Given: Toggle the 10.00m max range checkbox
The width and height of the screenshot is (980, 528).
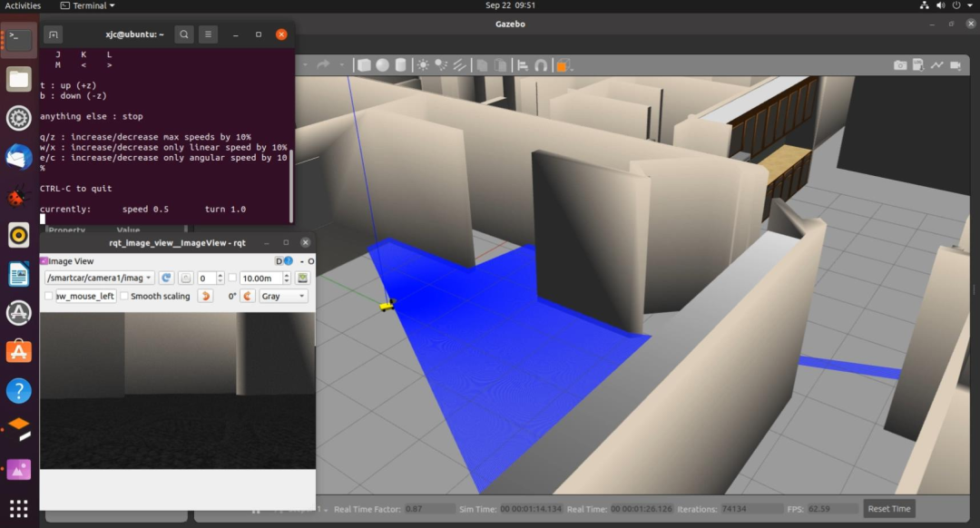Looking at the screenshot, I should coord(233,278).
